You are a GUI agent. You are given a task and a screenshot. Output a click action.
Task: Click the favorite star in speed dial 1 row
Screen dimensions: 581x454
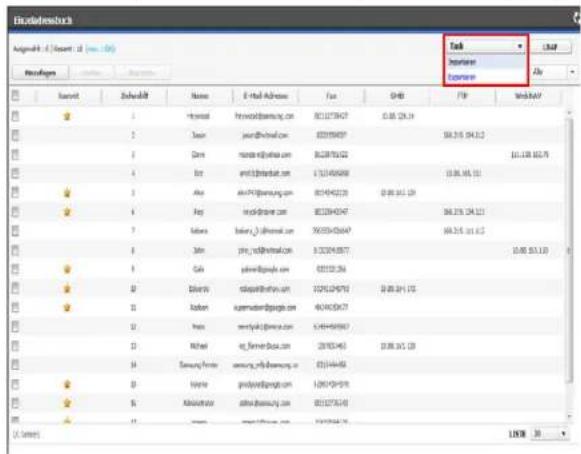tap(67, 116)
